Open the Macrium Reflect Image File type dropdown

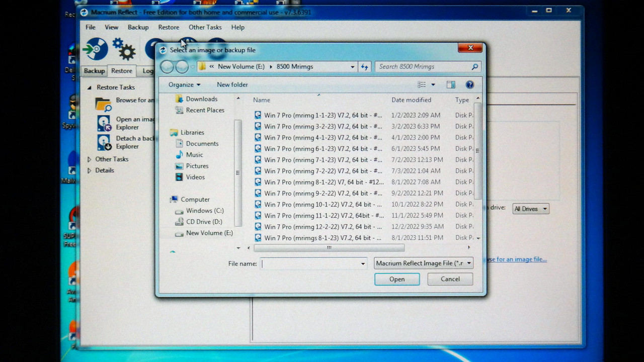click(424, 263)
